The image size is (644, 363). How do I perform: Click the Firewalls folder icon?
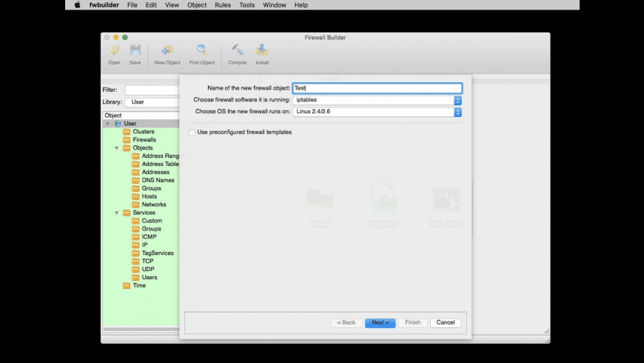pyautogui.click(x=127, y=140)
